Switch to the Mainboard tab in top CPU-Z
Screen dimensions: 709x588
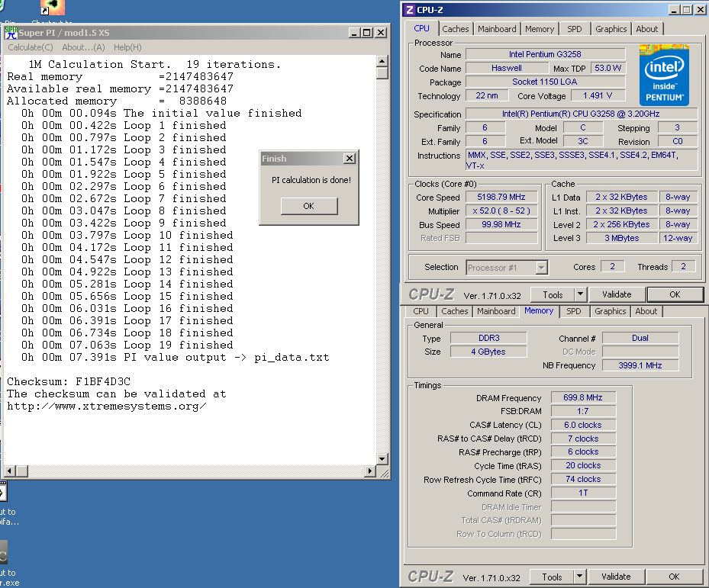coord(497,29)
